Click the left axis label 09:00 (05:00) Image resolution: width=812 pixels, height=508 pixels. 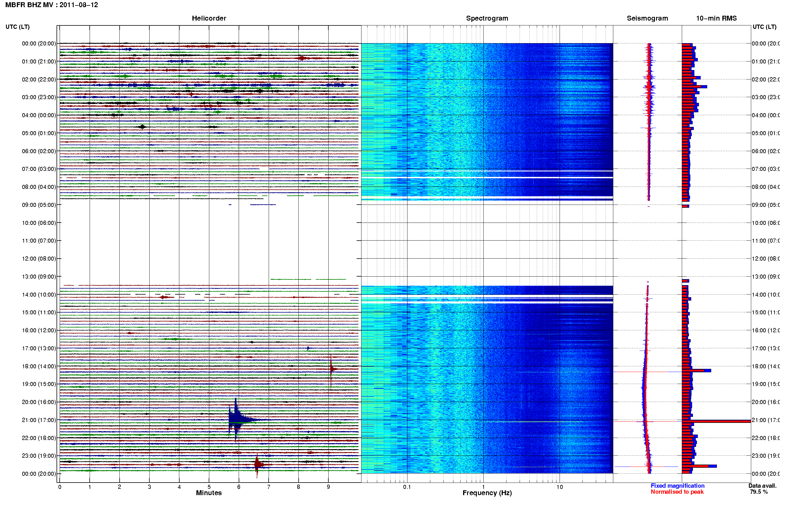[39, 205]
